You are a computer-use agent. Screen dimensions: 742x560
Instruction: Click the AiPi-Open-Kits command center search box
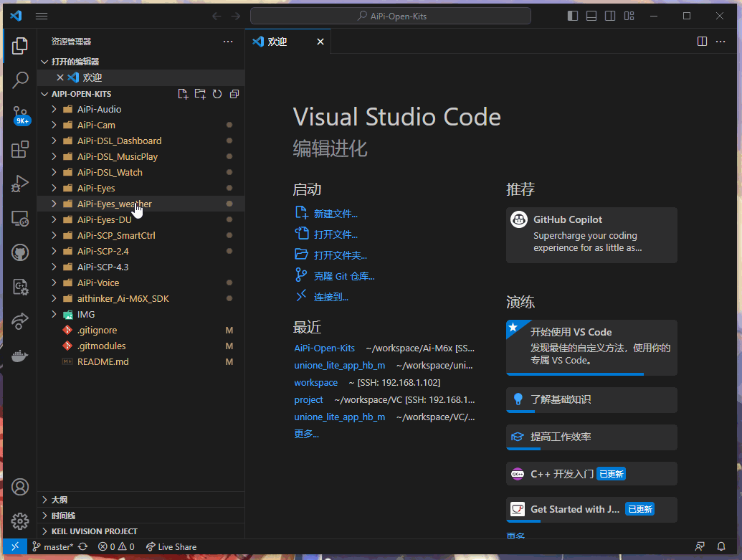pos(391,16)
